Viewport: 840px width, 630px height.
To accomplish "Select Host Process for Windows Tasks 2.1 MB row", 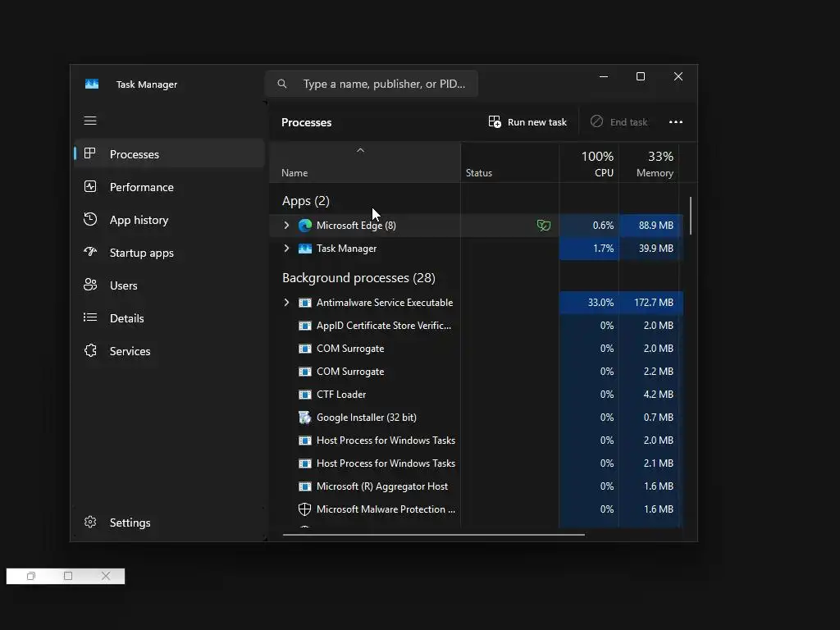I will pyautogui.click(x=477, y=463).
